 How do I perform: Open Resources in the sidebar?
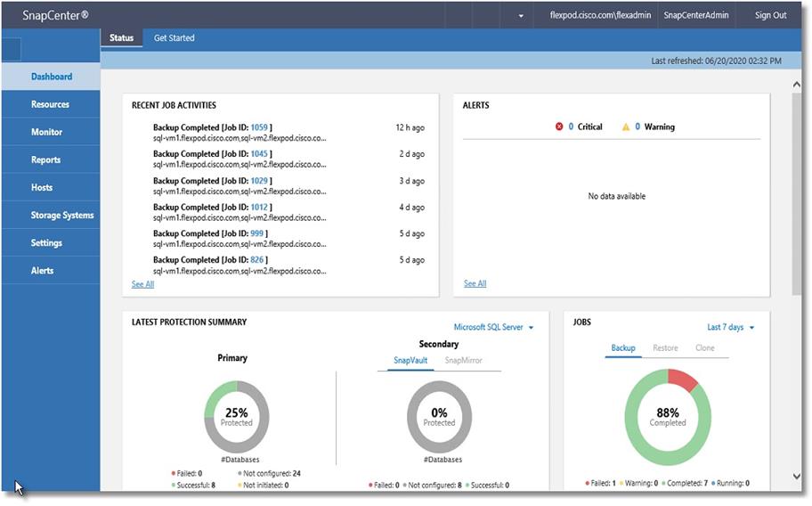[52, 104]
